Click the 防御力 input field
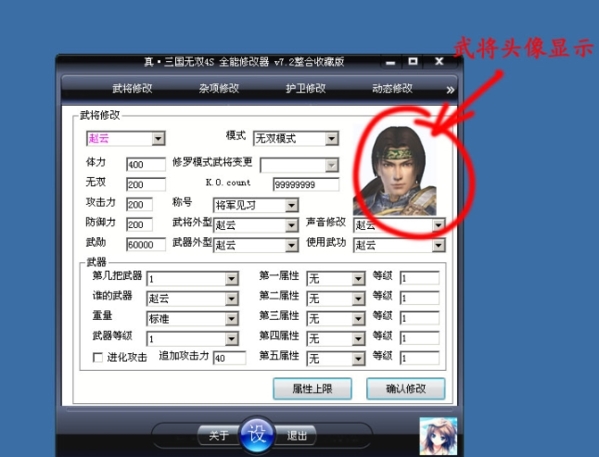Image resolution: width=599 pixels, height=457 pixels. (139, 224)
